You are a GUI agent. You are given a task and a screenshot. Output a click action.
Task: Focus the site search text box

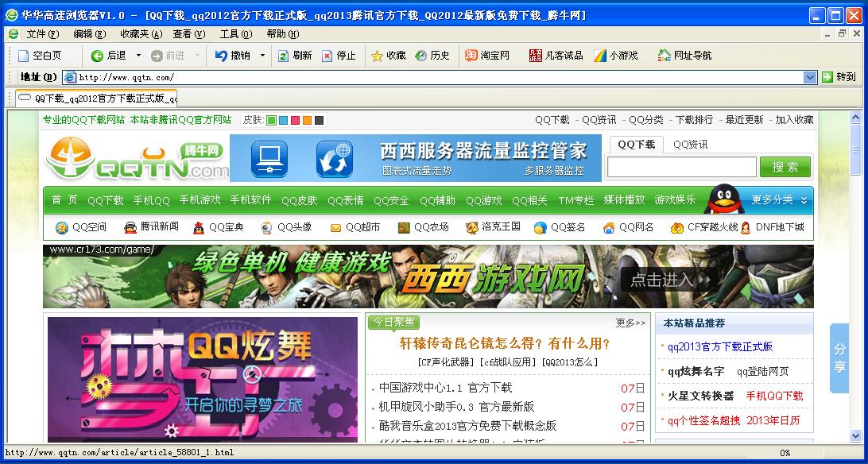tap(682, 167)
